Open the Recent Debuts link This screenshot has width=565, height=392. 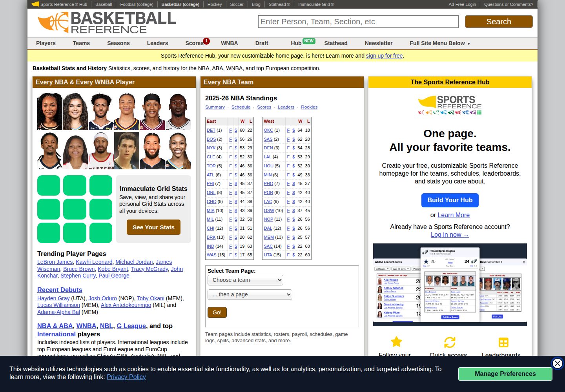pos(60,290)
